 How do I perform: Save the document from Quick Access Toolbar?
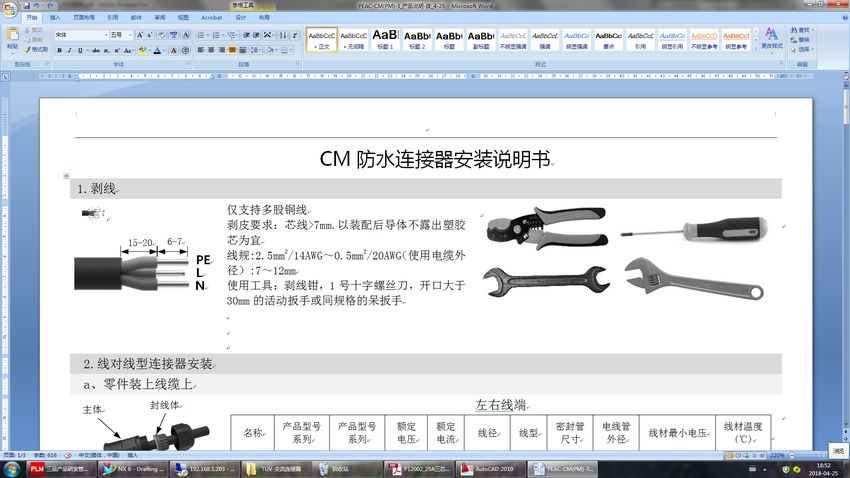(x=27, y=5)
